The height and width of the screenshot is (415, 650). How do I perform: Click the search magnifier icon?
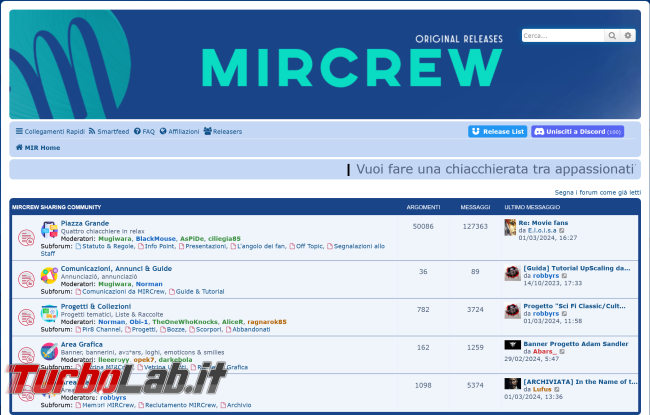[x=612, y=36]
